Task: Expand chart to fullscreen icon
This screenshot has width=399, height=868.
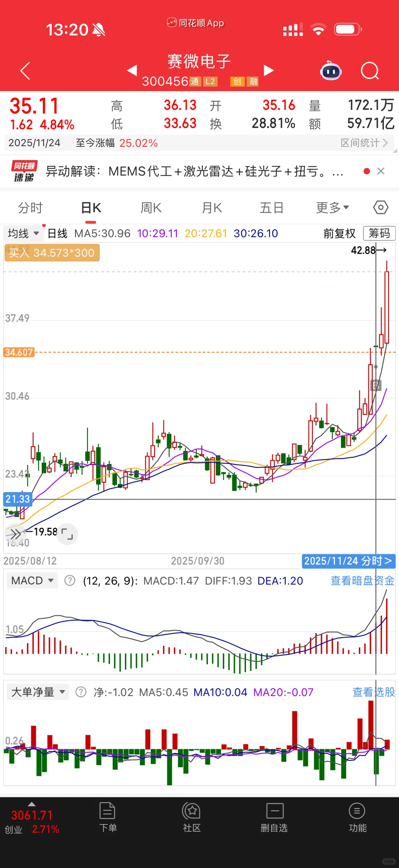Action: pos(67,534)
